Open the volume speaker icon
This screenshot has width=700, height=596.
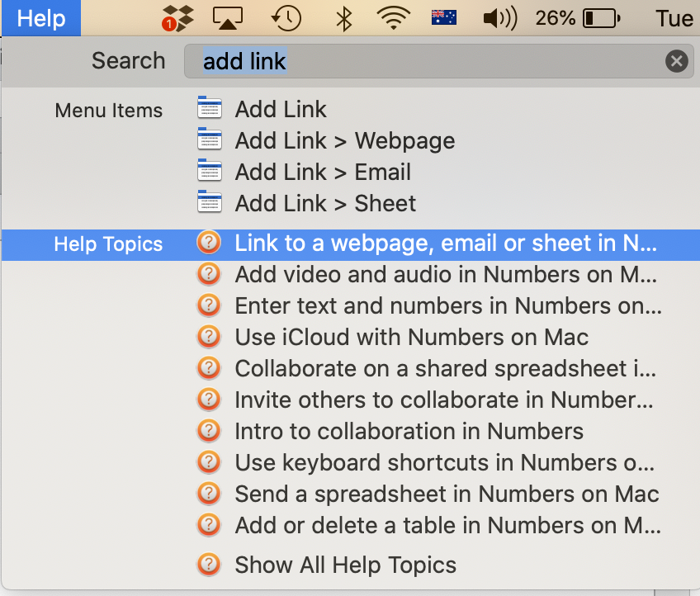coord(499,17)
